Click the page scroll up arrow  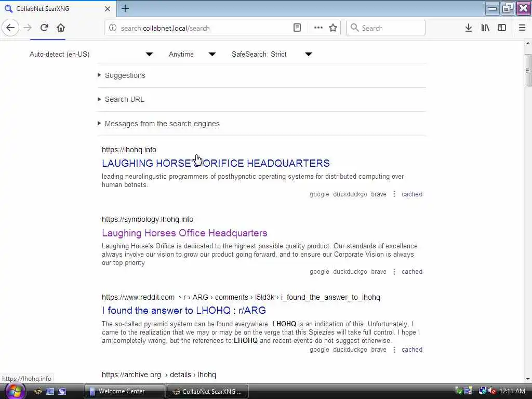tap(528, 44)
